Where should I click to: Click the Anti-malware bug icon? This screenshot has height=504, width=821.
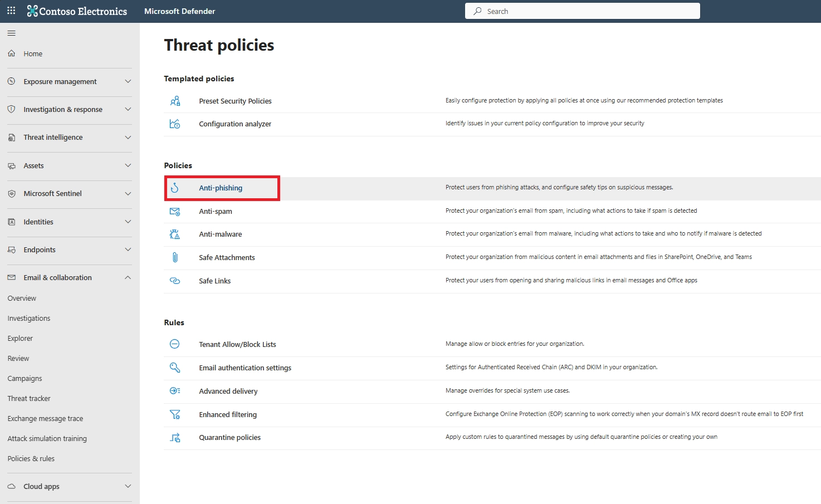(175, 234)
